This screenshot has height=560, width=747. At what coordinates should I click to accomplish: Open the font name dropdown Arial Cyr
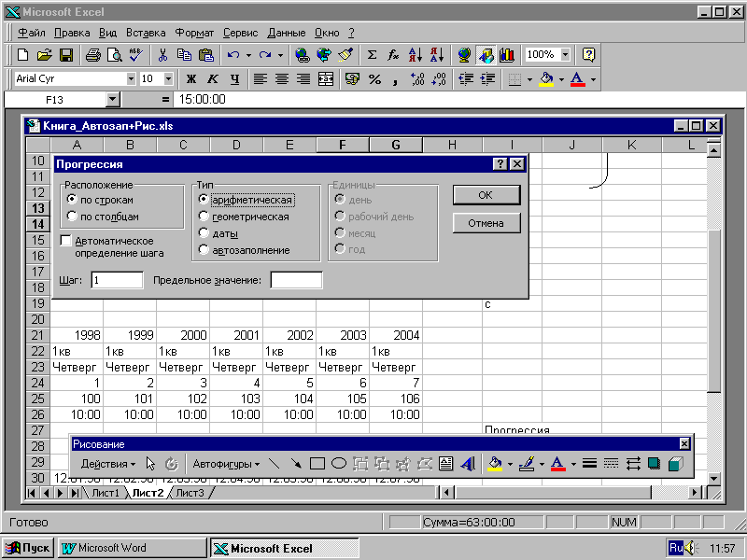pos(131,78)
